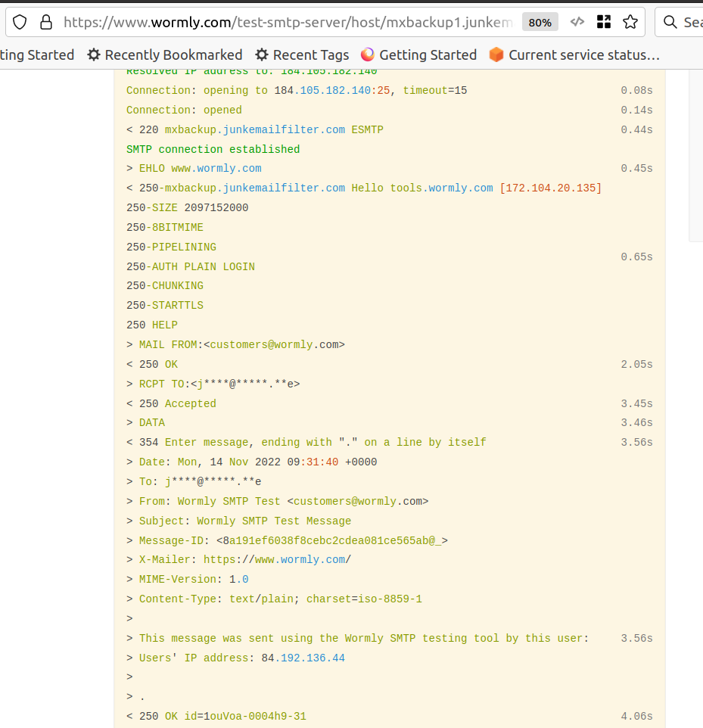
Task: Click the '4.06s' timing value
Action: pyautogui.click(x=636, y=717)
